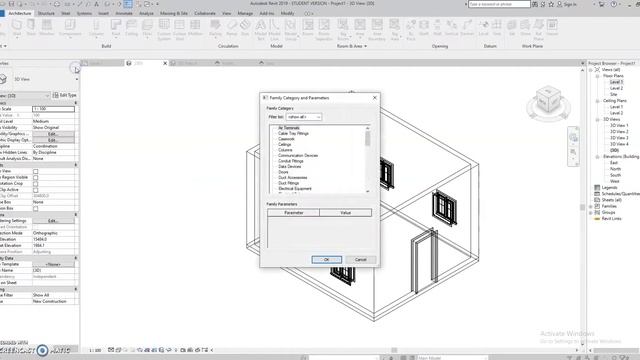Image resolution: width=640 pixels, height=360 pixels.
Task: Switch to the Insert ribbon tab
Action: point(103,13)
